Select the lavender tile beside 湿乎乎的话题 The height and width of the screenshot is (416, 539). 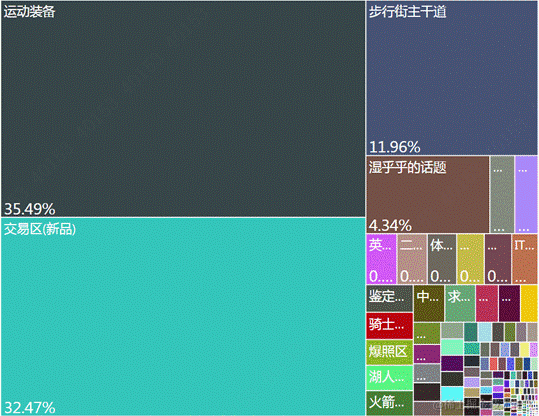point(526,195)
